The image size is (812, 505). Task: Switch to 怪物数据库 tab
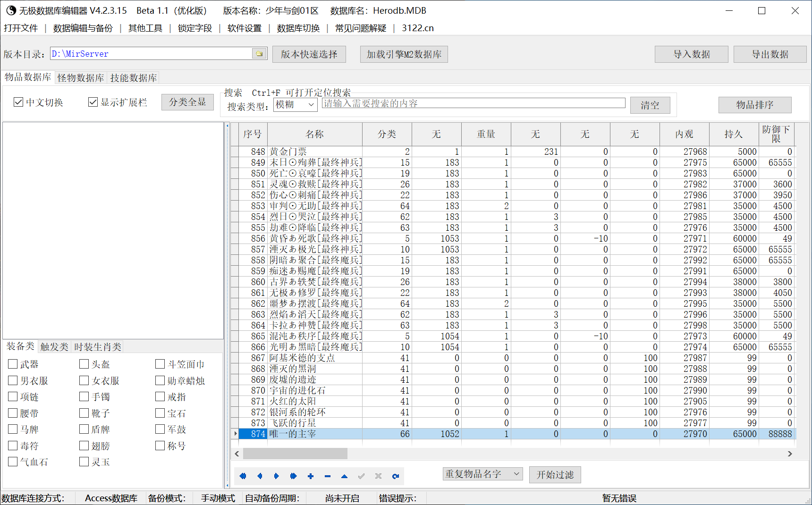(81, 78)
